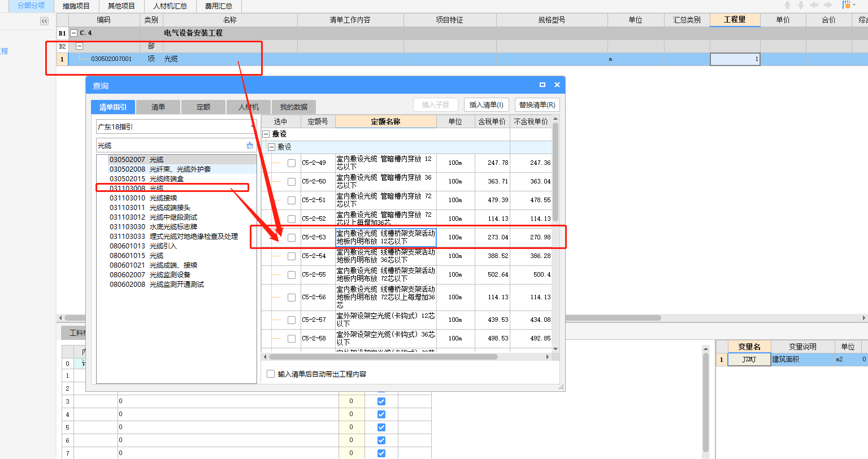The image size is (868, 459).
Task: Click the dialog vertical scrollbar thumb
Action: pos(555,172)
